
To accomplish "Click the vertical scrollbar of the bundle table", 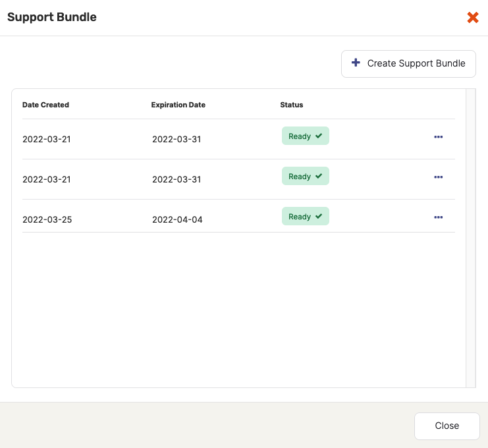I will pos(470,237).
